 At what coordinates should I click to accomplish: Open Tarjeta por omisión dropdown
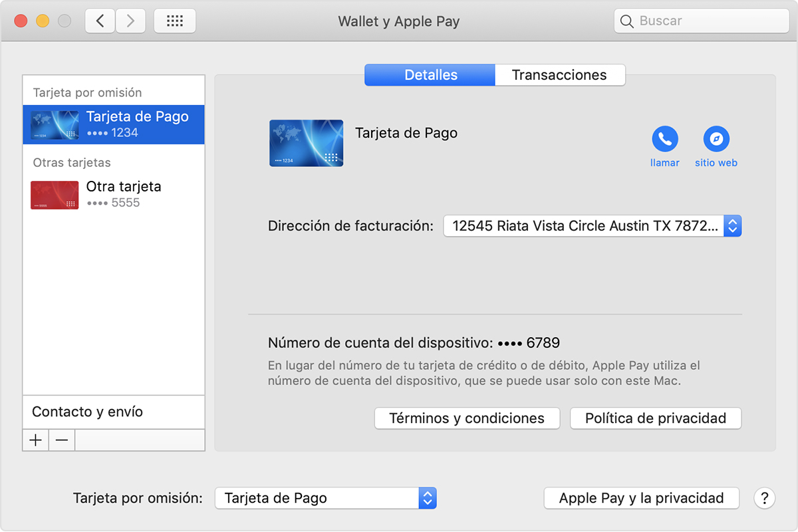326,498
